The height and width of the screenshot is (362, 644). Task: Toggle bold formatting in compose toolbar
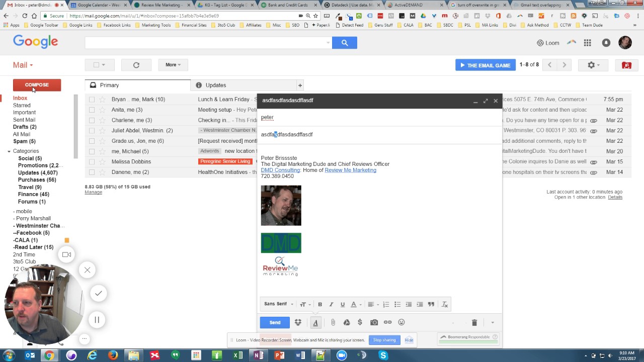(x=320, y=304)
